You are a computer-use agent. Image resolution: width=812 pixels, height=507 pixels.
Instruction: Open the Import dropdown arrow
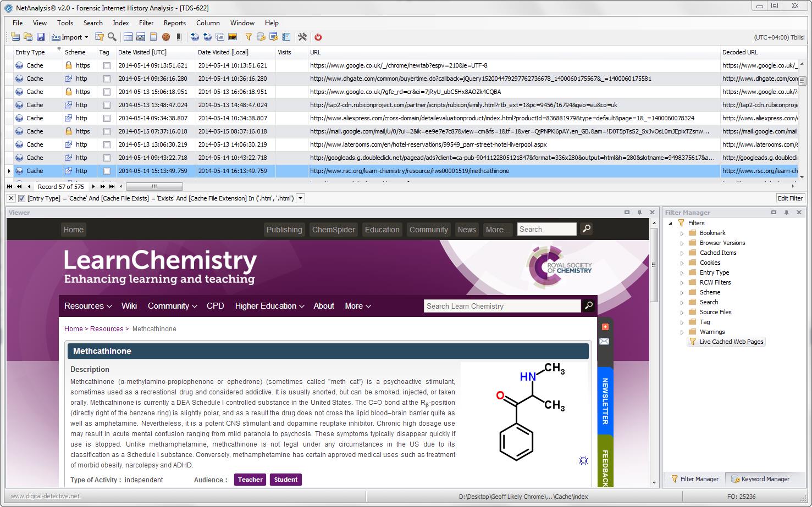[86, 37]
